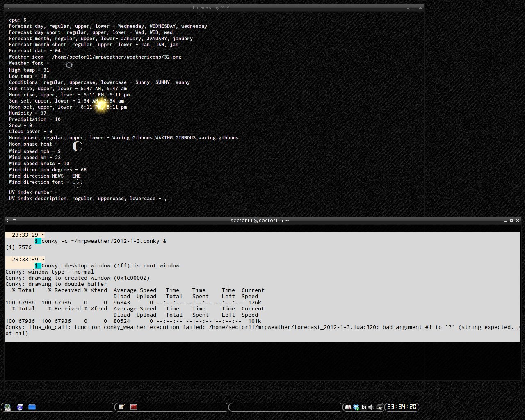Click the 23:33:39 terminal prompt timestamp
The image size is (525, 420).
point(25,260)
